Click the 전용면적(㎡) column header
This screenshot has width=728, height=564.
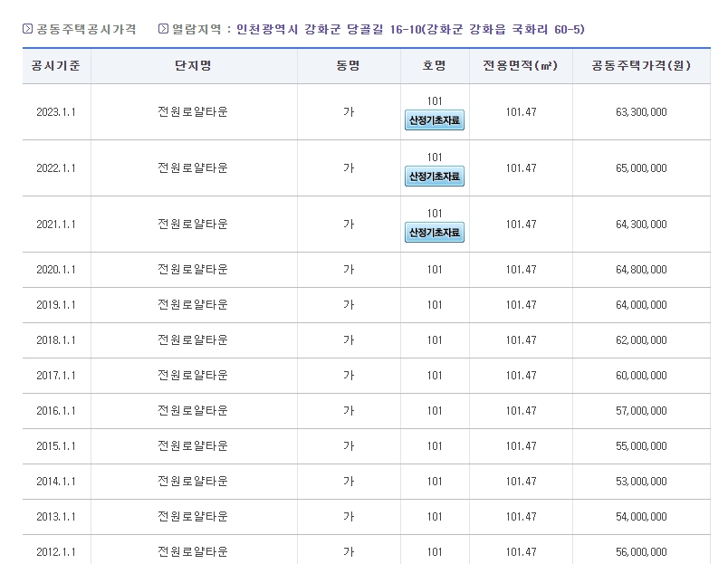(x=520, y=65)
